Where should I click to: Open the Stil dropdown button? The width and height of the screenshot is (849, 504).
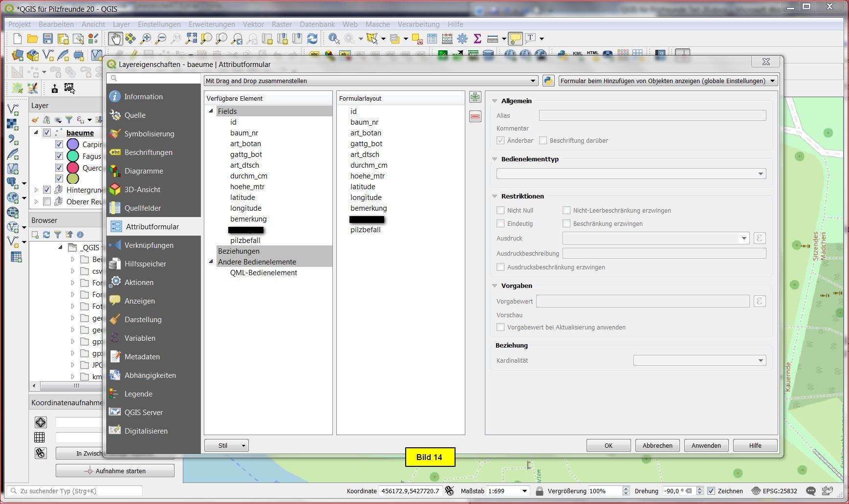226,445
